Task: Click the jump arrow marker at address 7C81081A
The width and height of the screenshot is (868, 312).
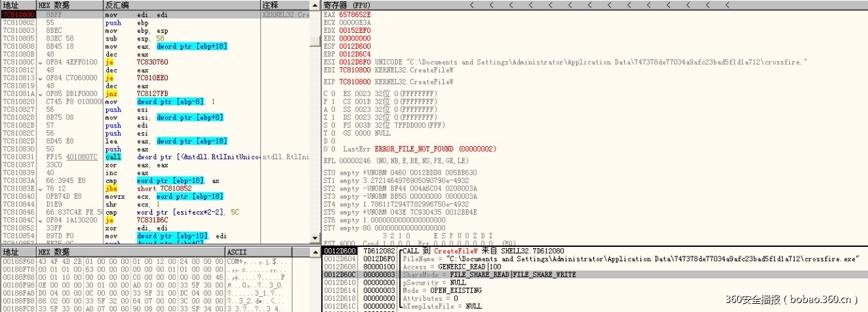Action: [x=40, y=93]
